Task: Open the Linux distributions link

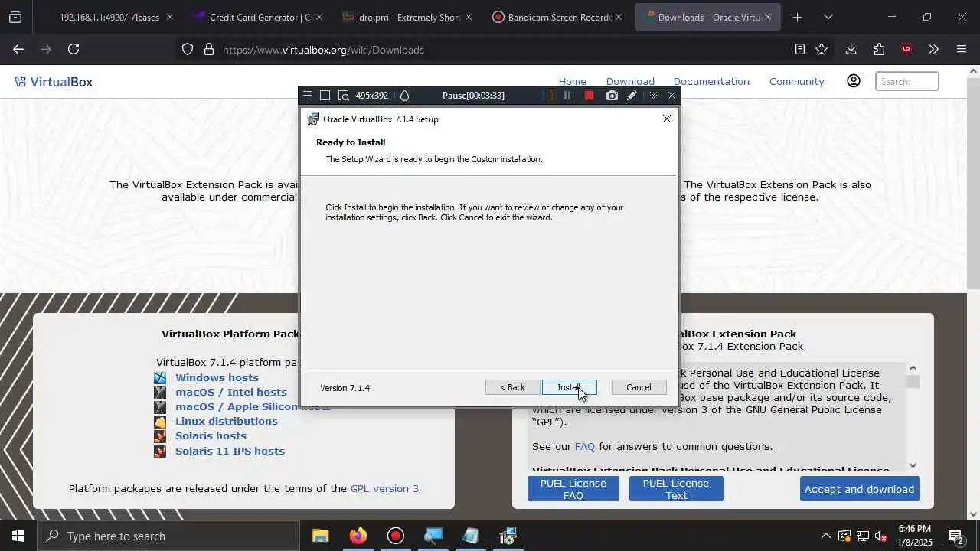Action: click(227, 421)
